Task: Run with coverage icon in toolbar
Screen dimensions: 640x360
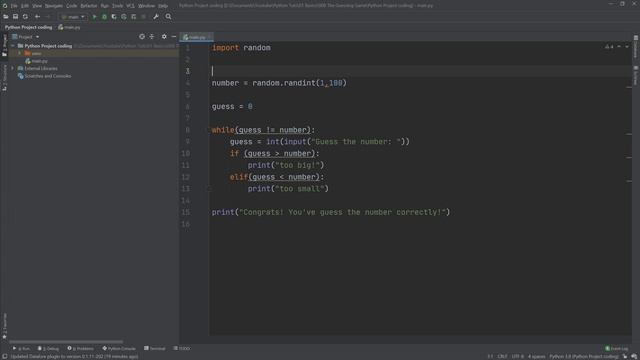Action: [114, 17]
